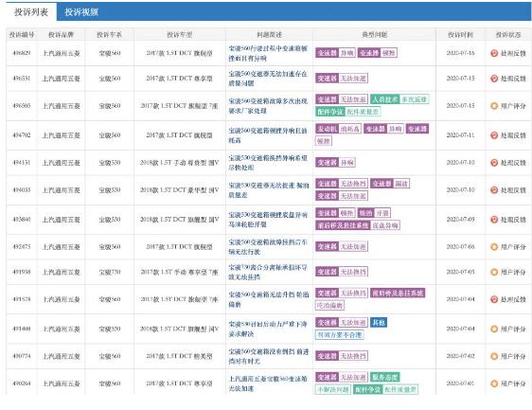532x410 pixels.
Task: Click the orange rating icon in row 492475
Action: tap(494, 247)
